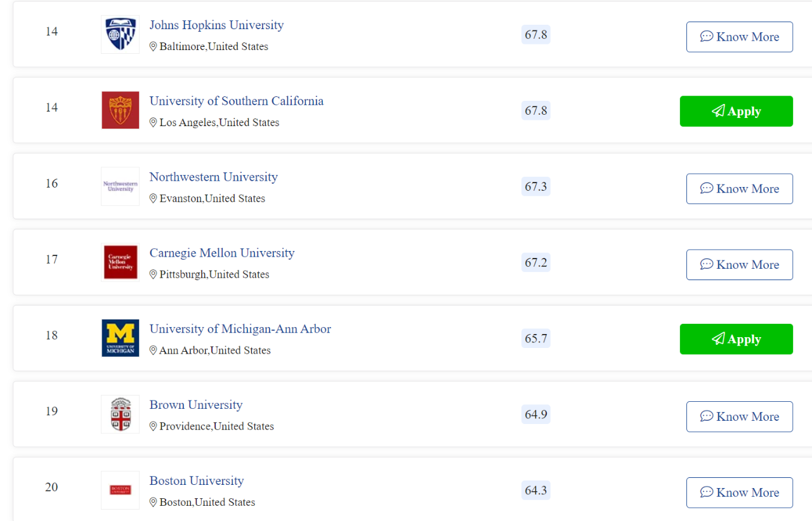Image resolution: width=812 pixels, height=521 pixels.
Task: Click the Carnegie Mellon University red logo
Action: (x=120, y=262)
